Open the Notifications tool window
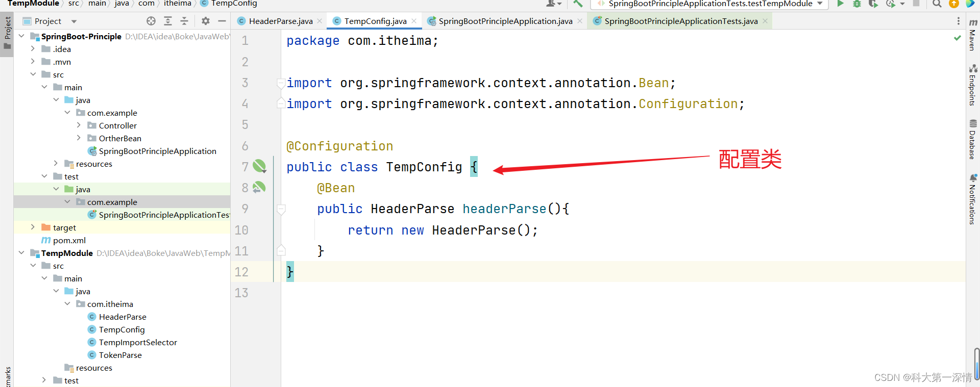This screenshot has height=387, width=980. point(973,199)
